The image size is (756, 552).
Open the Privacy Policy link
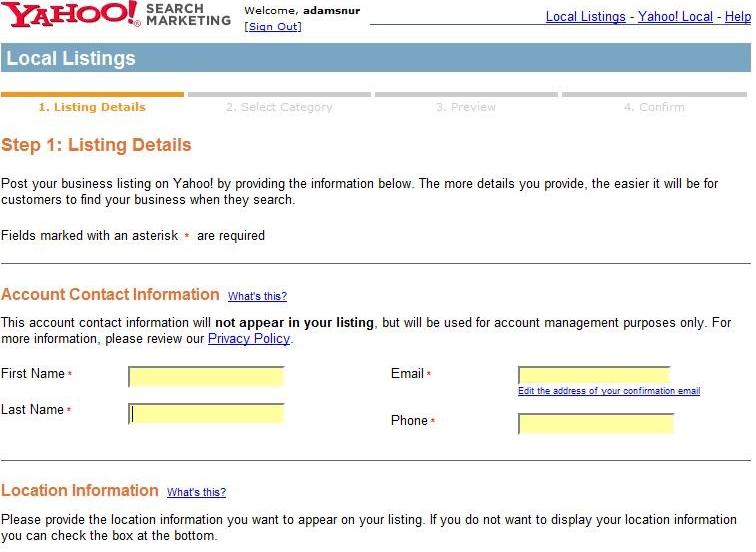coord(249,338)
